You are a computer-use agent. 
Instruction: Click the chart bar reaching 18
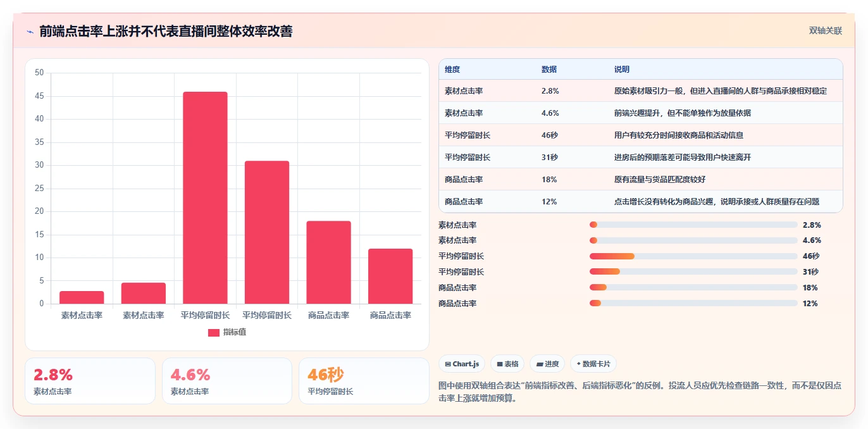(328, 263)
